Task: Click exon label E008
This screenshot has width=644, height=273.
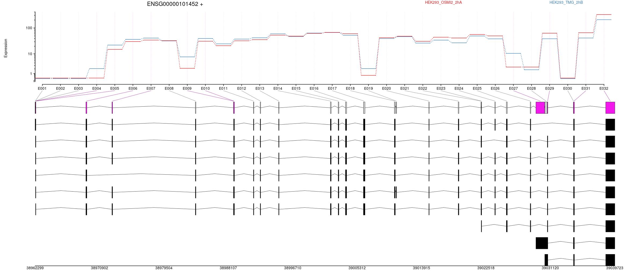Action: tap(169, 88)
